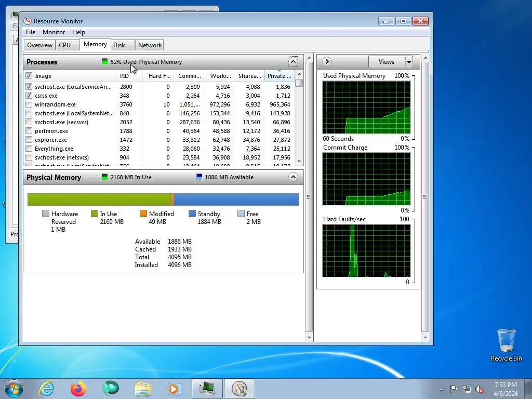Click main pane scrollbar down arrow
This screenshot has width=532, height=399.
point(309,337)
